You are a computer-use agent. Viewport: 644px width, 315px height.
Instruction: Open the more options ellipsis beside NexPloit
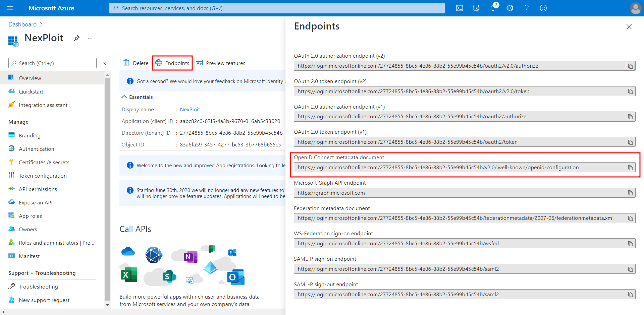(90, 38)
